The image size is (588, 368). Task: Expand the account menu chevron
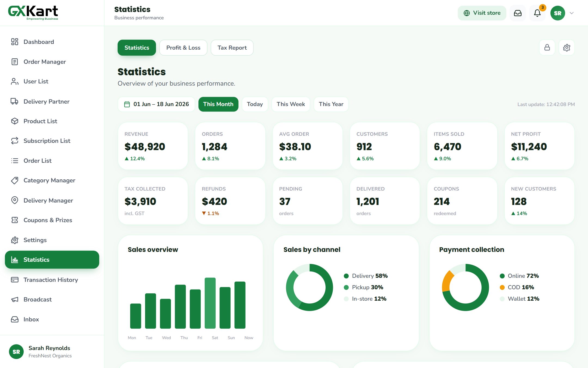tap(572, 13)
